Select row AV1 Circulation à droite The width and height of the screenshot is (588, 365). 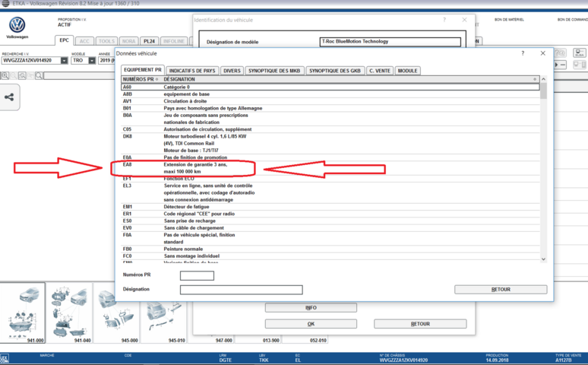pos(330,101)
